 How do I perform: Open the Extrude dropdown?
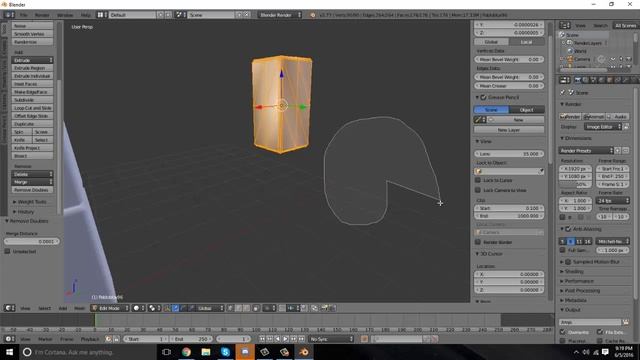click(x=33, y=60)
